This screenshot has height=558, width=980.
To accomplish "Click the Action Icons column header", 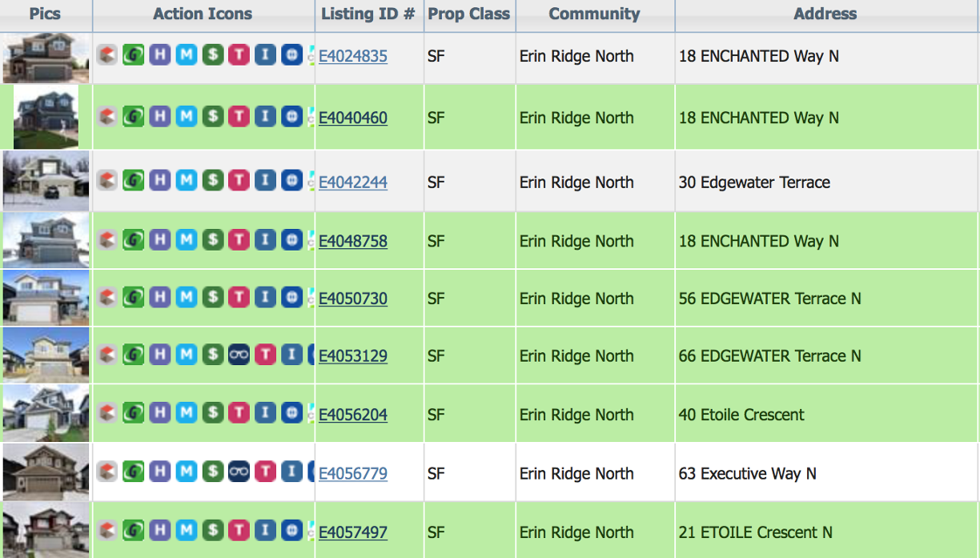I will pyautogui.click(x=203, y=14).
